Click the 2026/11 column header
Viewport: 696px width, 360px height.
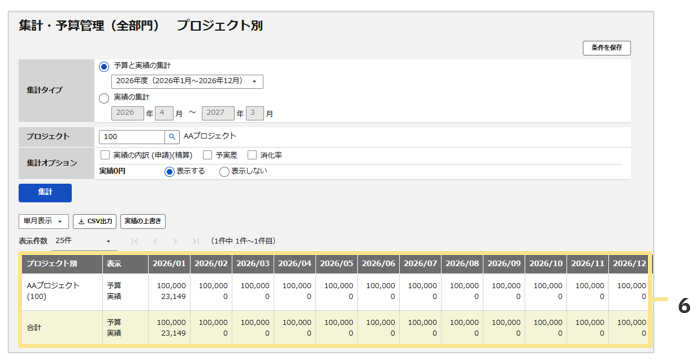point(588,264)
